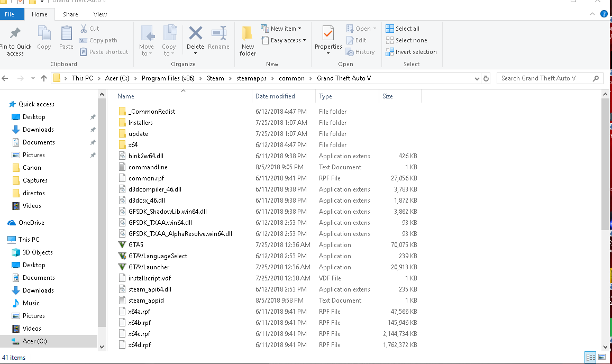
Task: Select the GTA5 application file
Action: 135,245
